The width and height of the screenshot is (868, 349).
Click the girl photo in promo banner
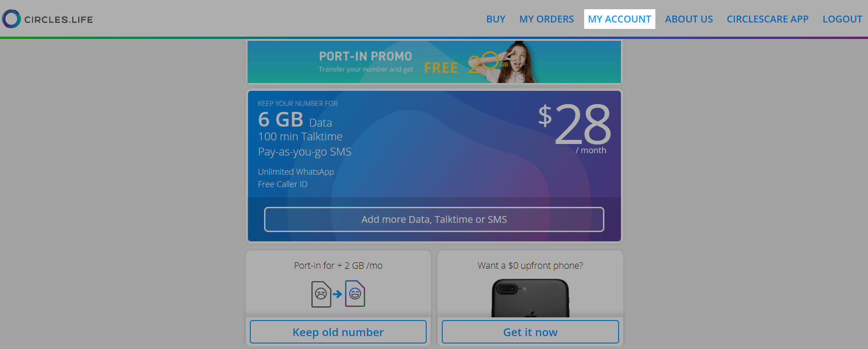[519, 62]
